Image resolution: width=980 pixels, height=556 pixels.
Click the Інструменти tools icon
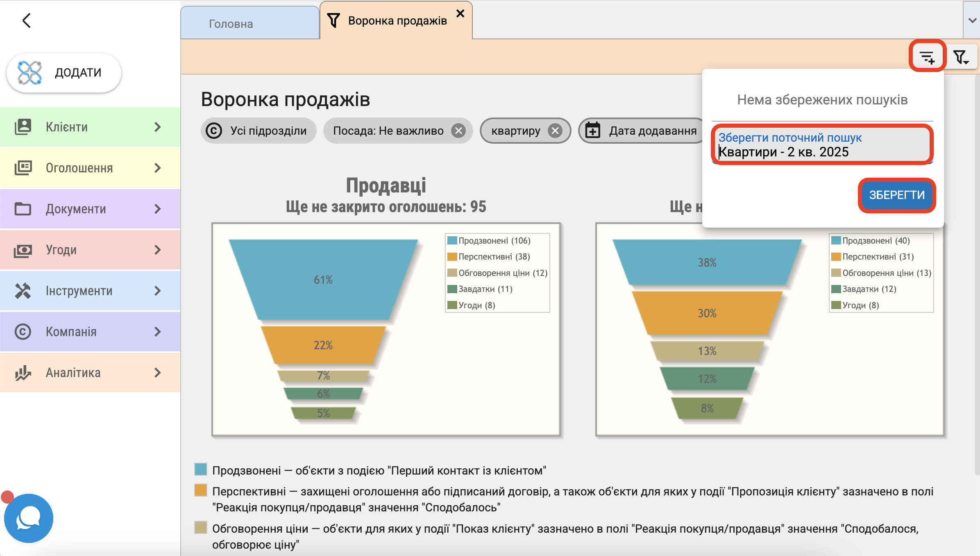coord(23,291)
